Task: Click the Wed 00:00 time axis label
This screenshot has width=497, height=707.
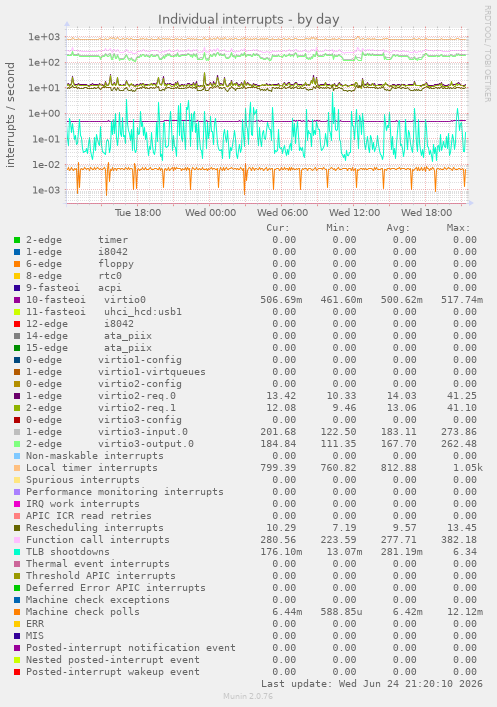Action: pyautogui.click(x=210, y=212)
